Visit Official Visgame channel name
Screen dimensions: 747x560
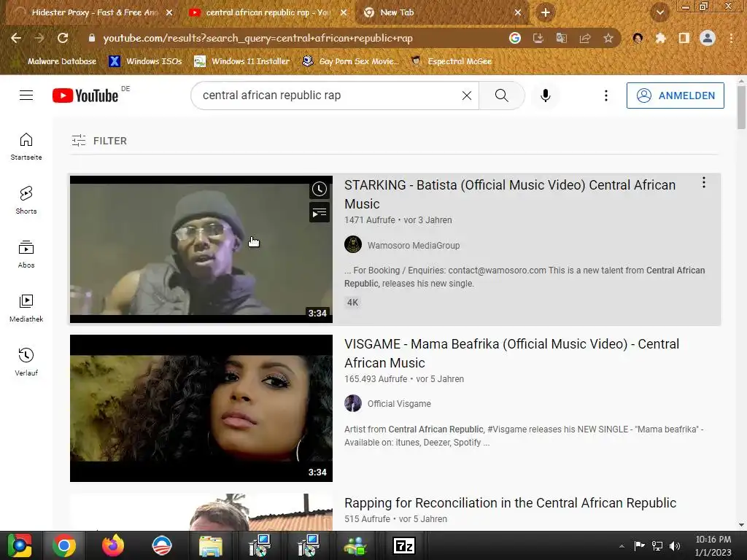click(399, 404)
